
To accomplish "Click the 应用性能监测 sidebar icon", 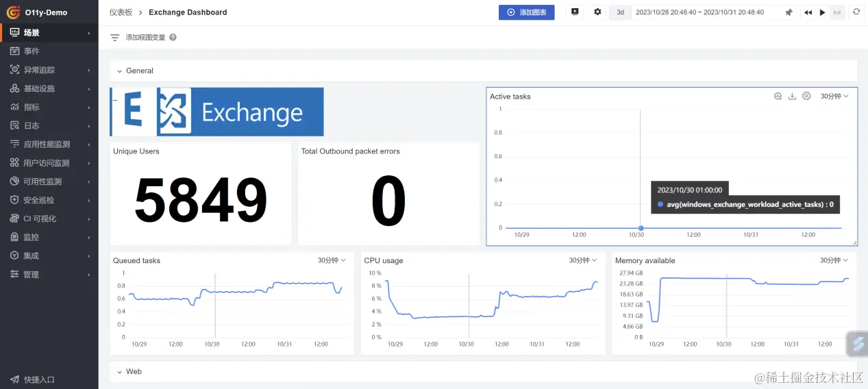I will coord(14,144).
